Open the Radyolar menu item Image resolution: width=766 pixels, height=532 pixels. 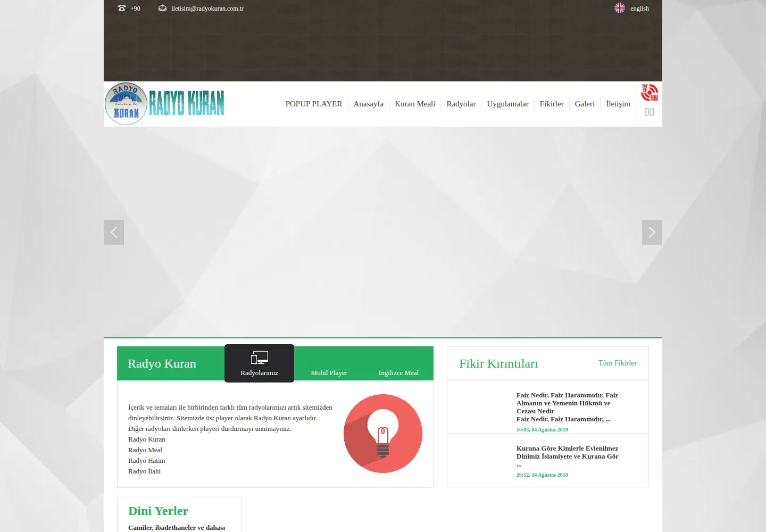point(461,104)
